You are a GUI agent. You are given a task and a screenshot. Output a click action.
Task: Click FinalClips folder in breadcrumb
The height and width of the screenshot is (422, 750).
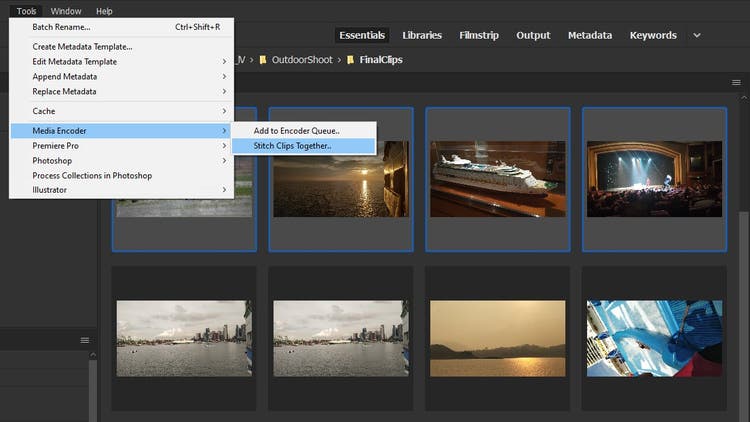tap(381, 60)
